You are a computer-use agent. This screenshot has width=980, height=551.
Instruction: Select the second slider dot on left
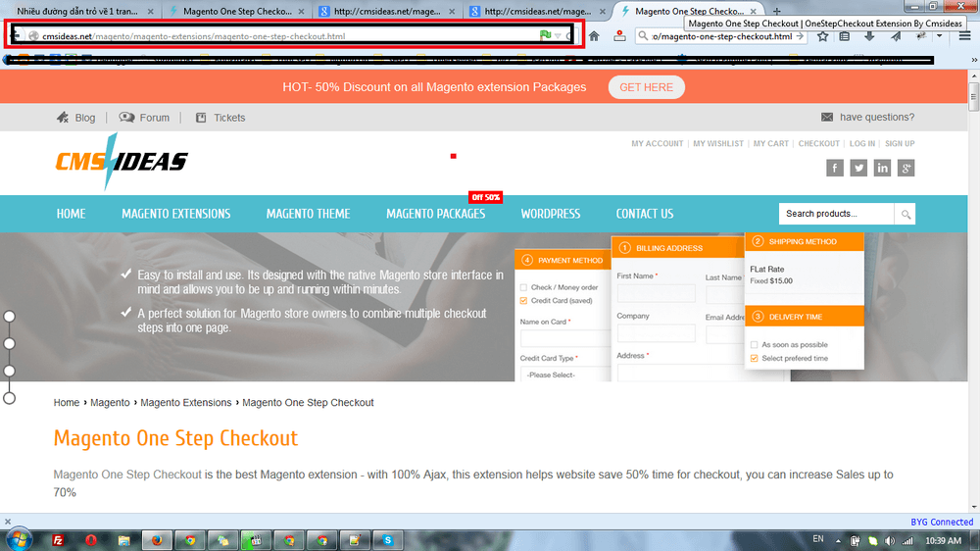click(x=10, y=343)
